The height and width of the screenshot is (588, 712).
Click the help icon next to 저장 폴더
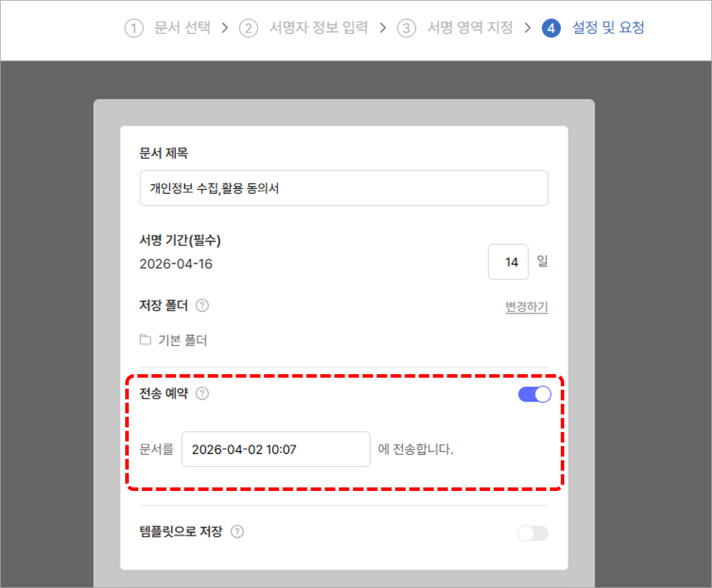coord(202,305)
